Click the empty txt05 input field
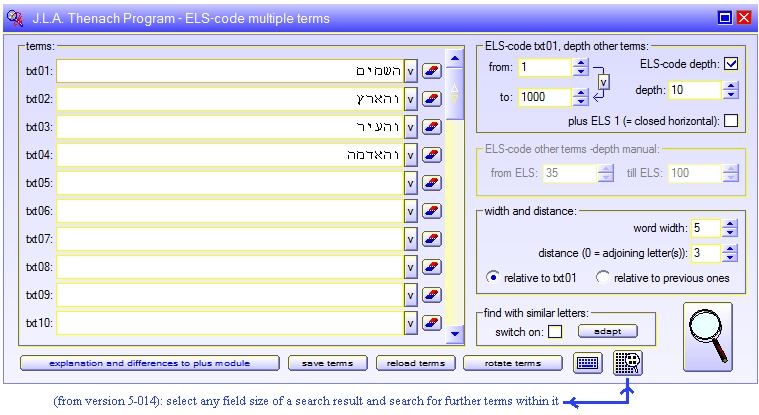 tap(230, 184)
